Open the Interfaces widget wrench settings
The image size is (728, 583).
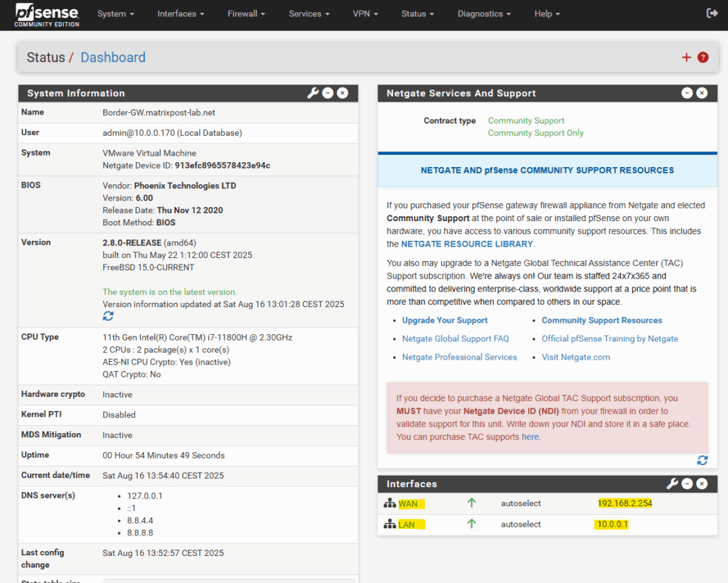tap(673, 483)
